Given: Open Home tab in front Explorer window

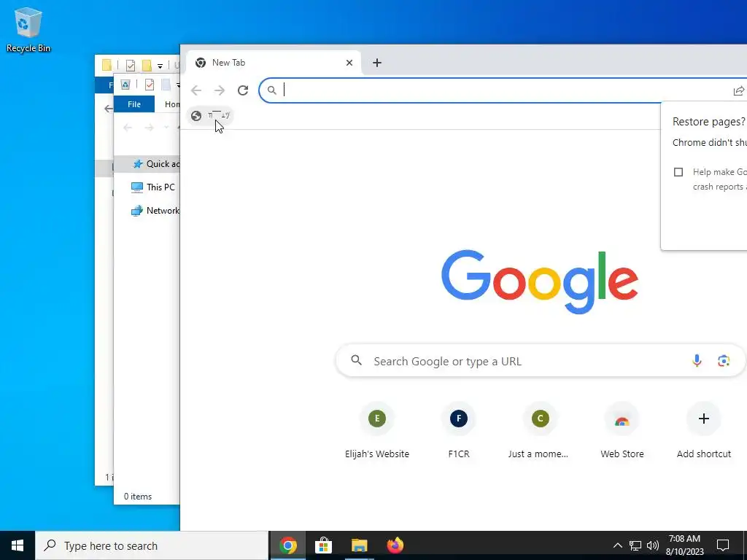Looking at the screenshot, I should (172, 104).
